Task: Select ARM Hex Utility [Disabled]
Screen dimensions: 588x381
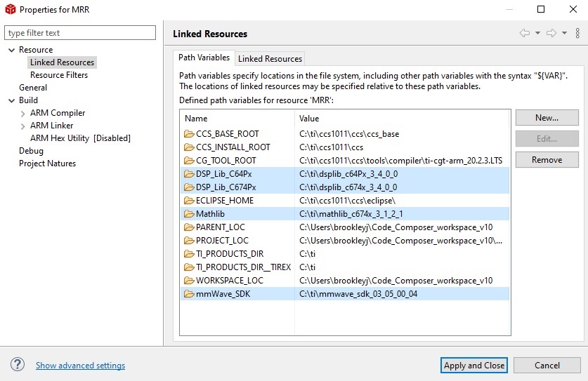Action: (80, 138)
